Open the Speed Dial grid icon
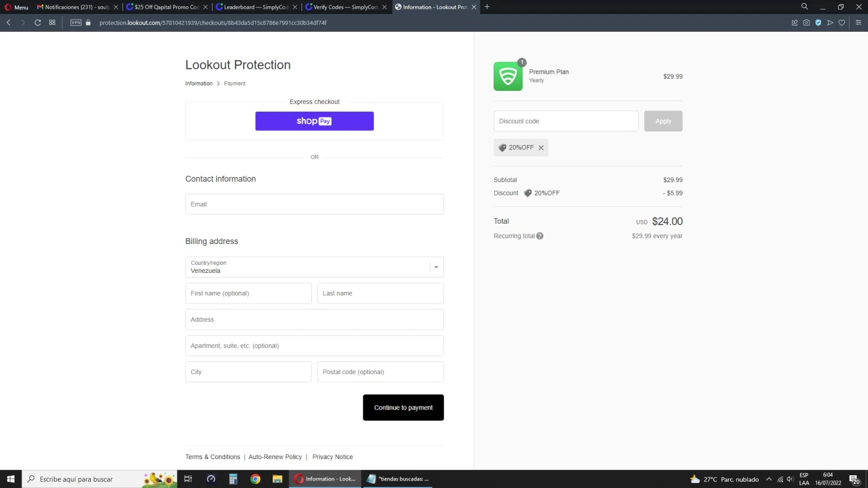The image size is (868, 488). [52, 23]
